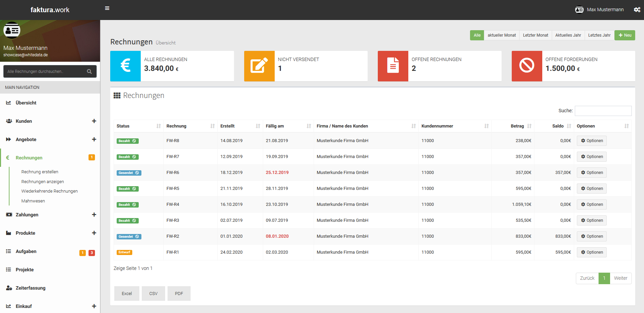The width and height of the screenshot is (644, 313).
Task: Click the orange edit icon tile Nicht versendet
Action: pyautogui.click(x=259, y=66)
